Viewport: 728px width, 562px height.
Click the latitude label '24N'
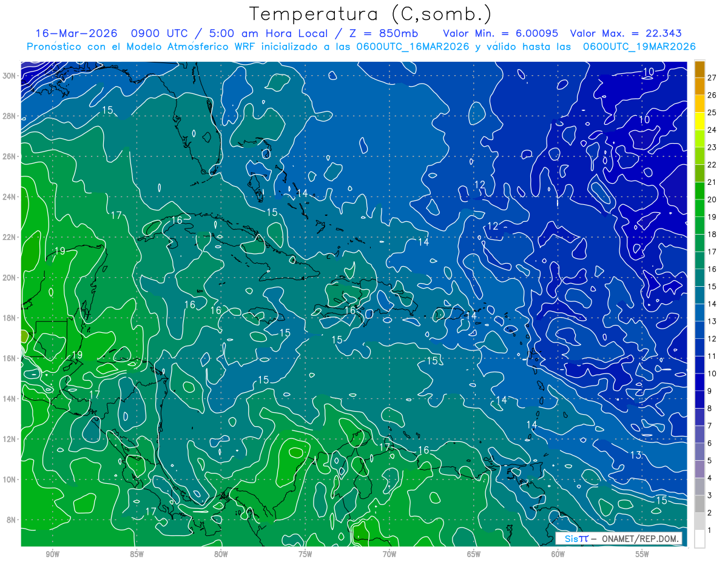[8, 197]
